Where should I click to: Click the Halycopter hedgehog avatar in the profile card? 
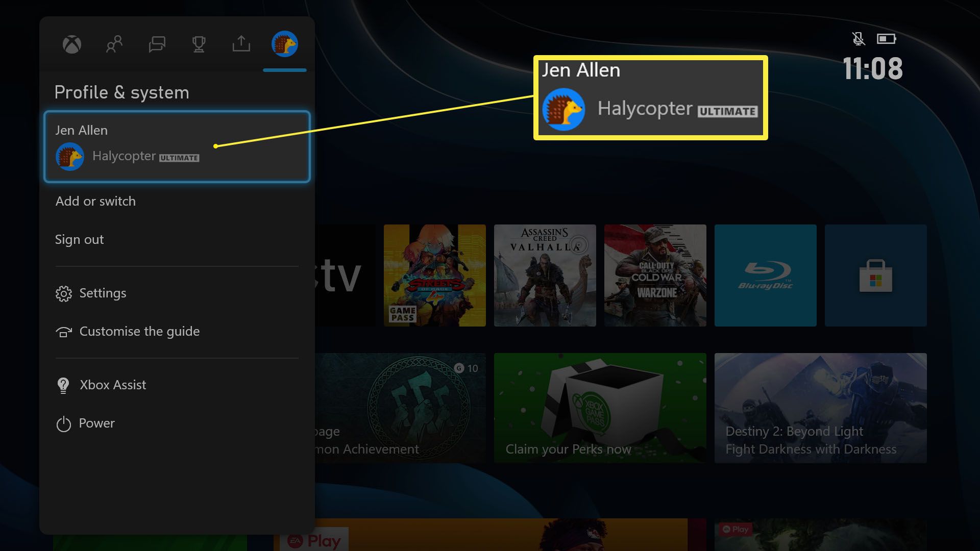click(x=70, y=156)
